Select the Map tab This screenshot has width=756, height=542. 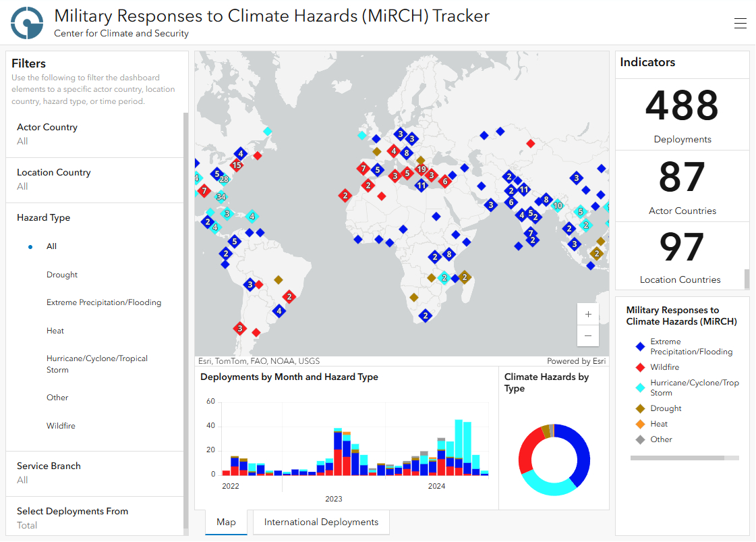tap(226, 522)
